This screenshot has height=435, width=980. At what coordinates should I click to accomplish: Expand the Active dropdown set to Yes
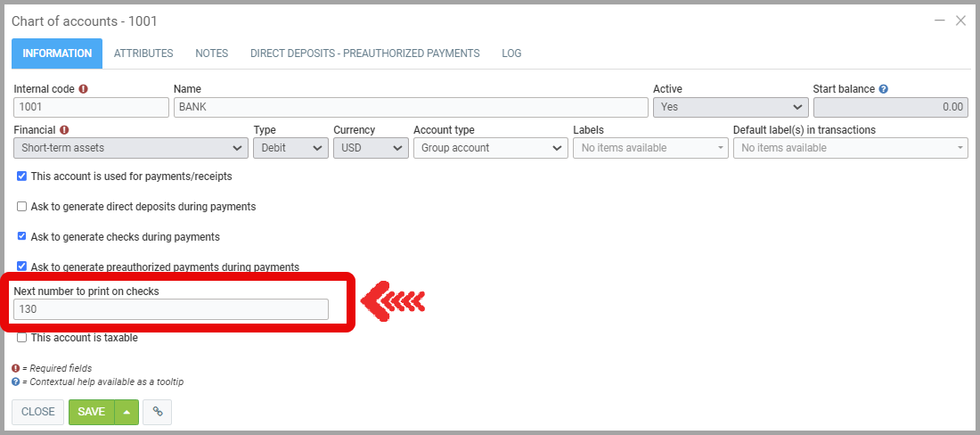point(730,107)
